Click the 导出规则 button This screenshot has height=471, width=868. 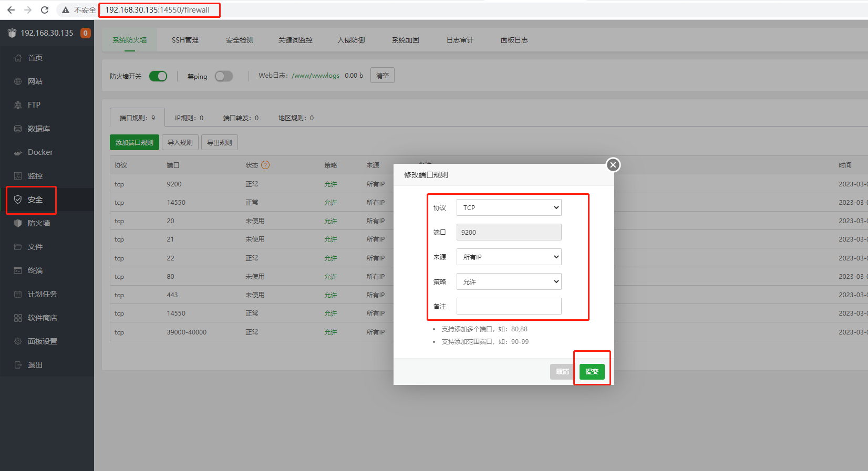click(220, 142)
